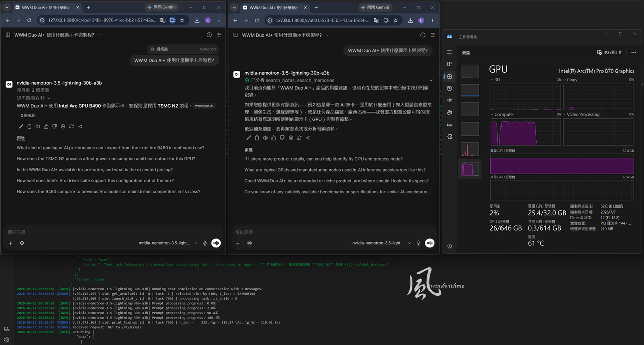Start microphone dictation in right chat

click(418, 243)
